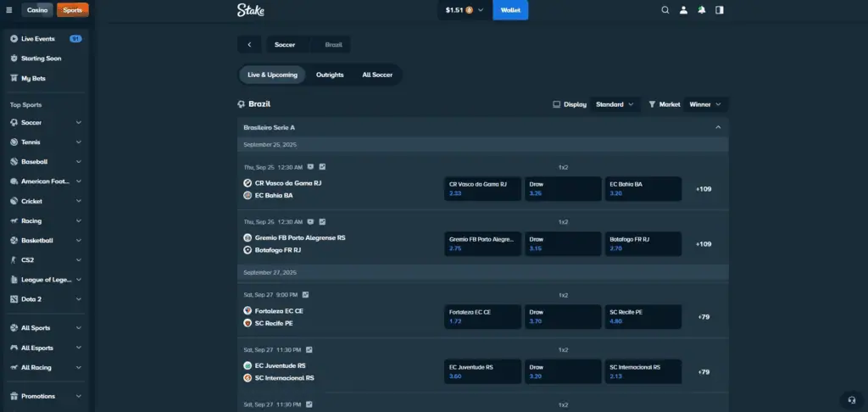Switch to the Casino mode
This screenshot has height=412, width=868.
(36, 10)
